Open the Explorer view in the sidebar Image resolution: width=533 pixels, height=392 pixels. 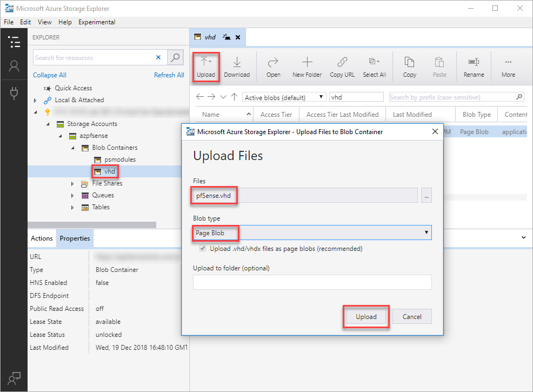[14, 42]
